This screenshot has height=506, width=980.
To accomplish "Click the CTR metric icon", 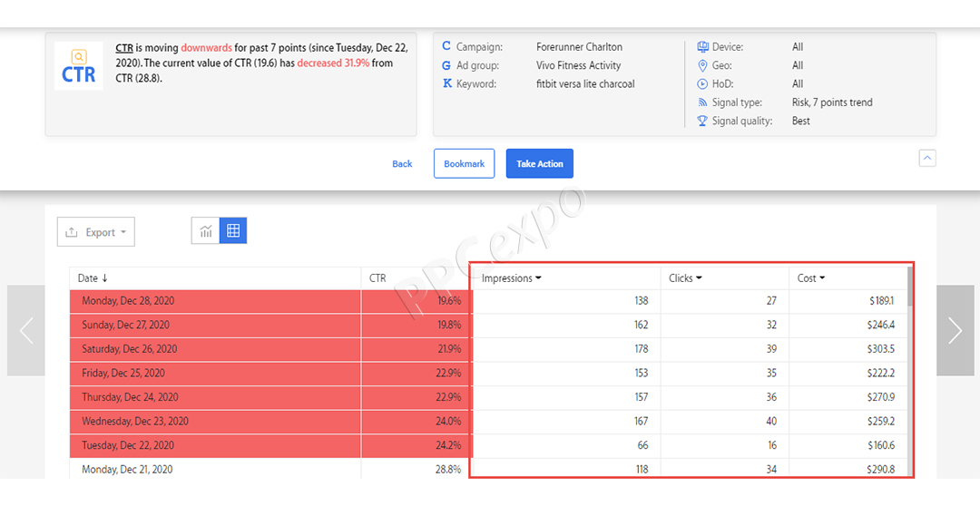I will click(79, 65).
